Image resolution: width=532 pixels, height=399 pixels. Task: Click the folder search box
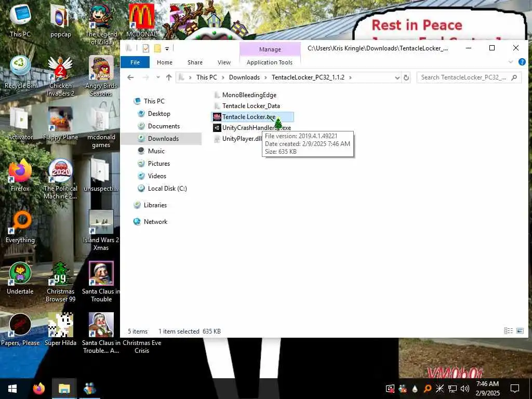click(x=469, y=77)
